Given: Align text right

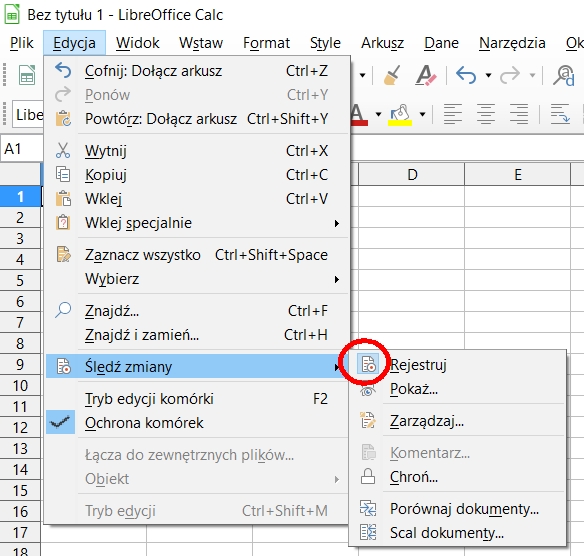Looking at the screenshot, I should (x=519, y=114).
